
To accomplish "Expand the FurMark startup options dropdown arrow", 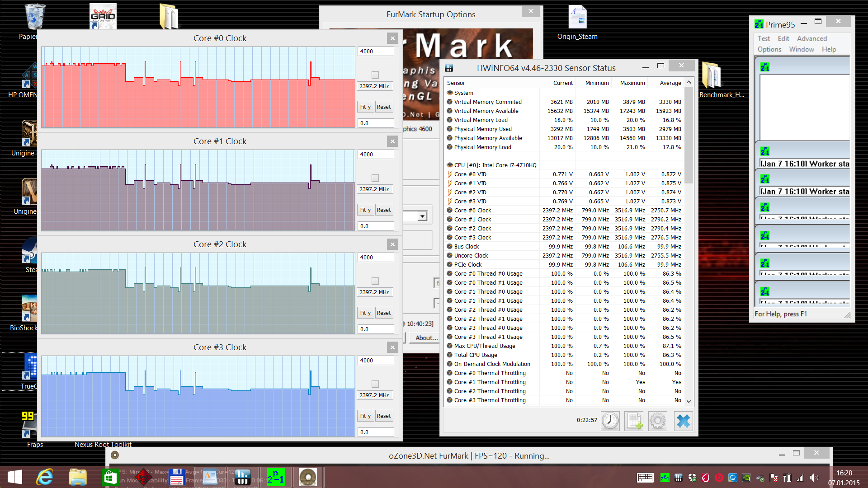I will (422, 216).
